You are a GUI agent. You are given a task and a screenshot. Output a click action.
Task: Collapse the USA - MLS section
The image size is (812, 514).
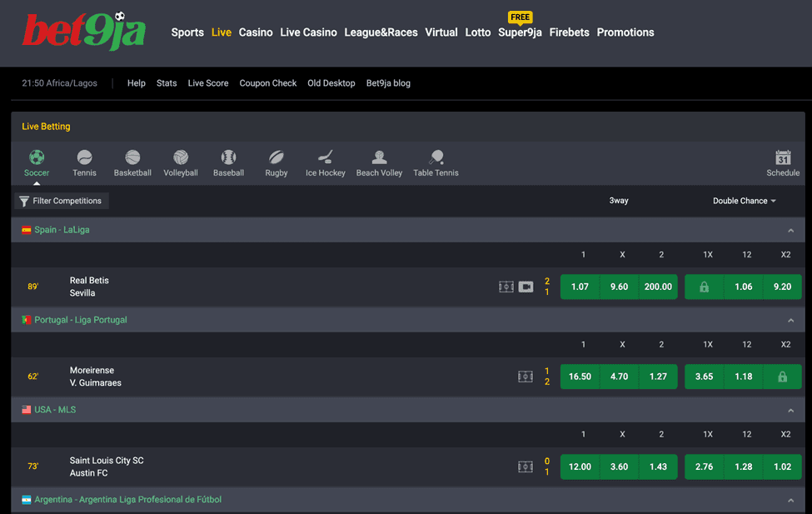pyautogui.click(x=791, y=411)
